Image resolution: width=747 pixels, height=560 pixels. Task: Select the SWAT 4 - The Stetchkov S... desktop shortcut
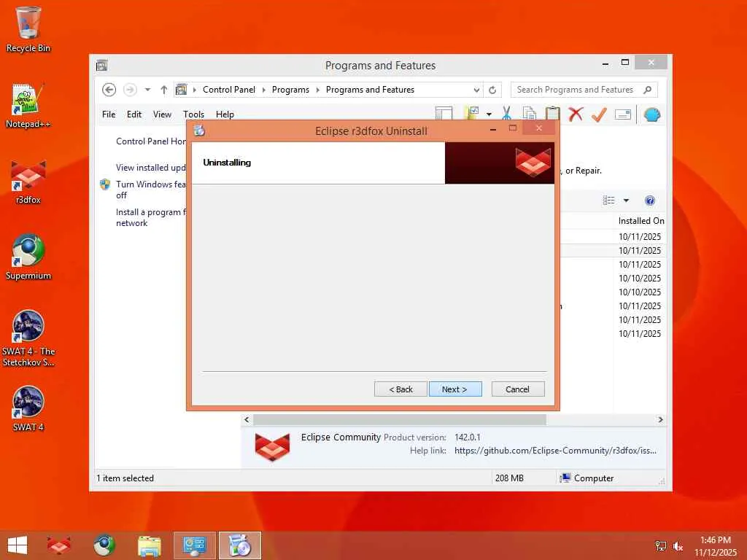28,338
